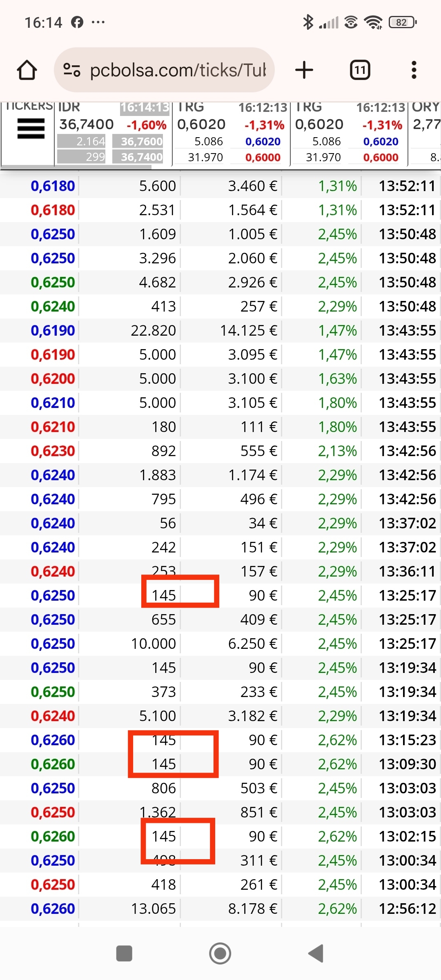This screenshot has width=441, height=980.
Task: Tap price 0,6200 in red
Action: point(53,379)
